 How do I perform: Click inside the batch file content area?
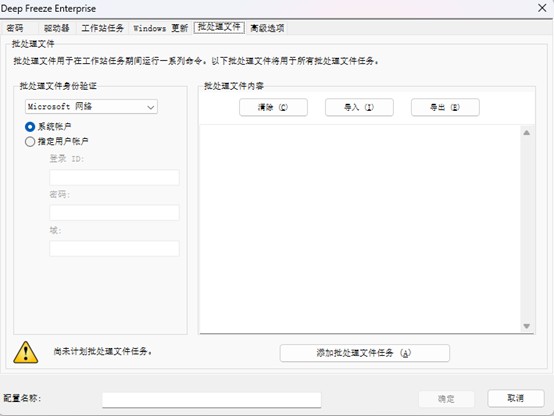pos(360,229)
